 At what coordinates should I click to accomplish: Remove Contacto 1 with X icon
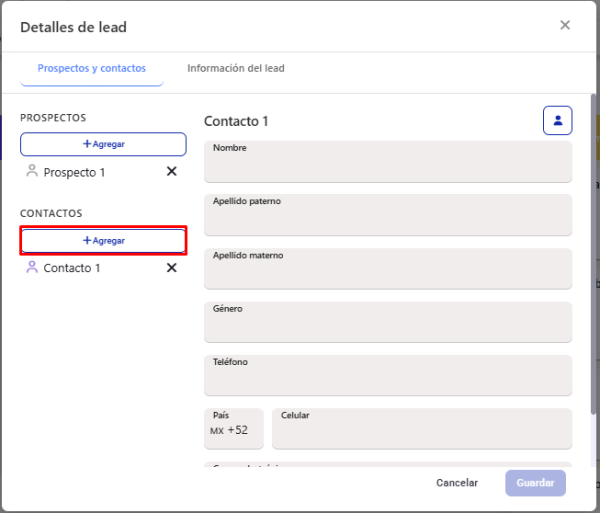pos(172,268)
